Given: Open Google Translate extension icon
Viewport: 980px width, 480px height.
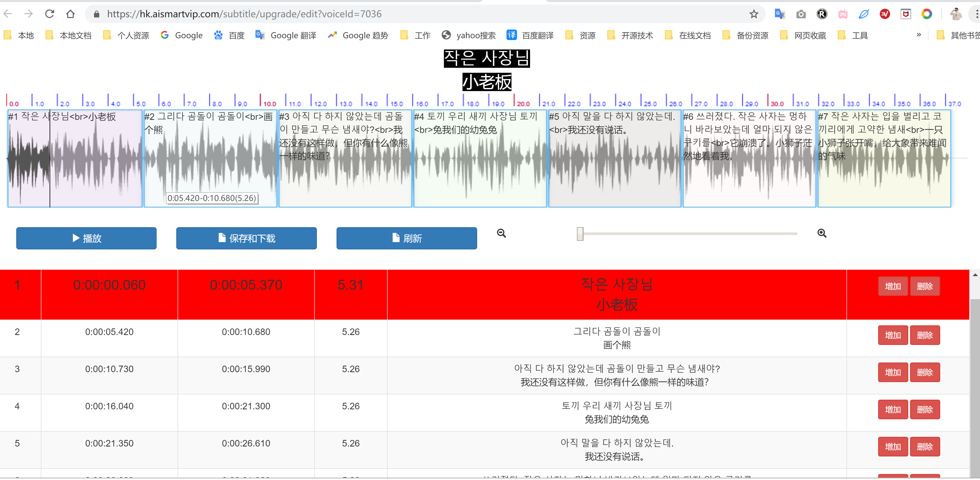Looking at the screenshot, I should (x=779, y=14).
